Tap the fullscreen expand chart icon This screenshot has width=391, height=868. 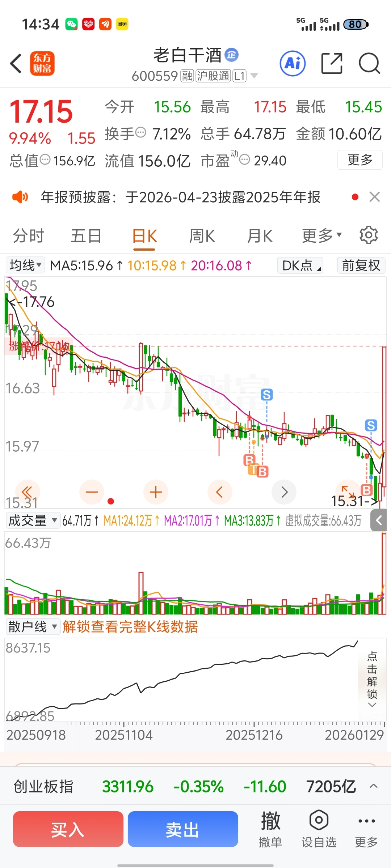coord(348,492)
